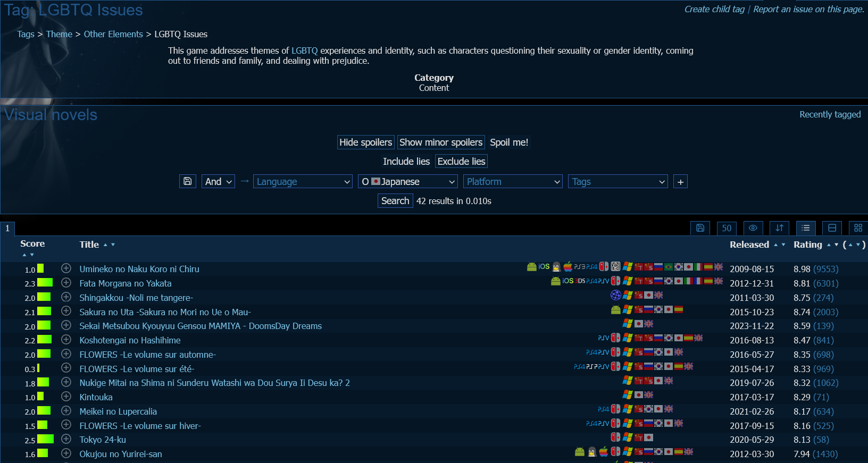Image resolution: width=868 pixels, height=463 pixels.
Task: Open the Japanese language value dropdown
Action: tap(408, 182)
